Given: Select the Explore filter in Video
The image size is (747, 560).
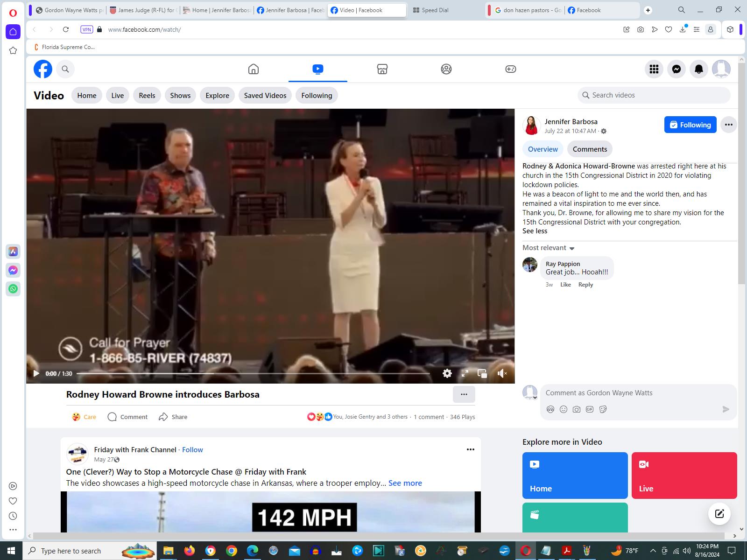Looking at the screenshot, I should (218, 95).
